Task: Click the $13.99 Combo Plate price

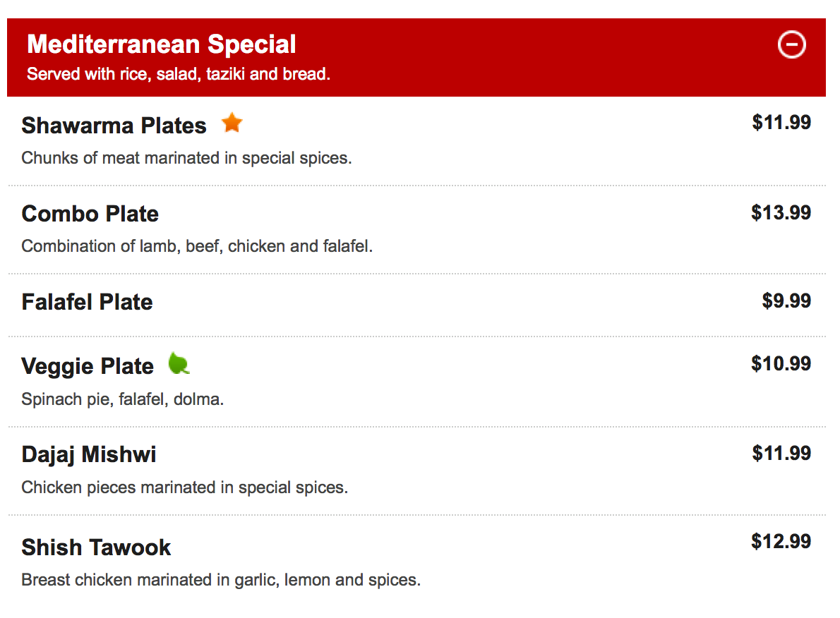Action: click(x=781, y=212)
